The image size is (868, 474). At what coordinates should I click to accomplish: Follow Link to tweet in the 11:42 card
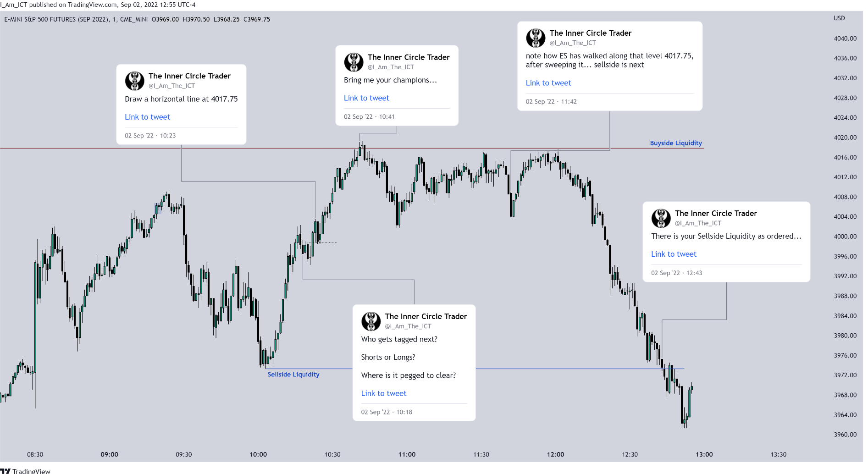(x=548, y=83)
